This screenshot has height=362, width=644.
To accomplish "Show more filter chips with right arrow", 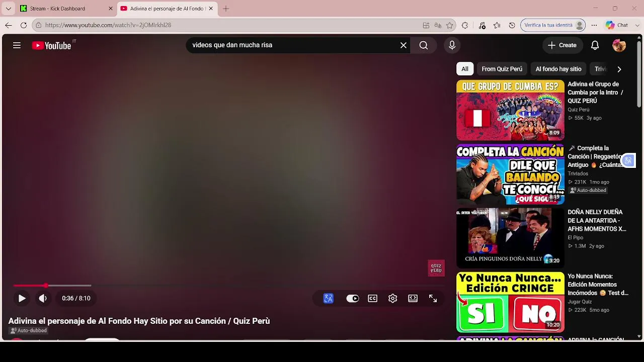I will coord(619,69).
